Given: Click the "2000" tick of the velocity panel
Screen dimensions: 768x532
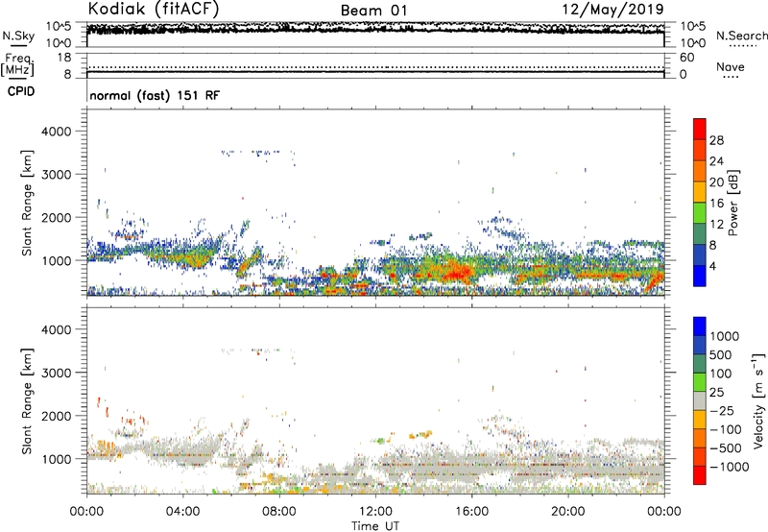Looking at the screenshot, I should point(56,416).
